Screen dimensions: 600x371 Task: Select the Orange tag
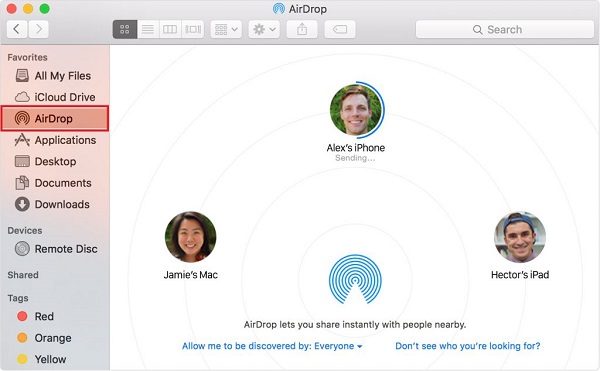click(55, 338)
